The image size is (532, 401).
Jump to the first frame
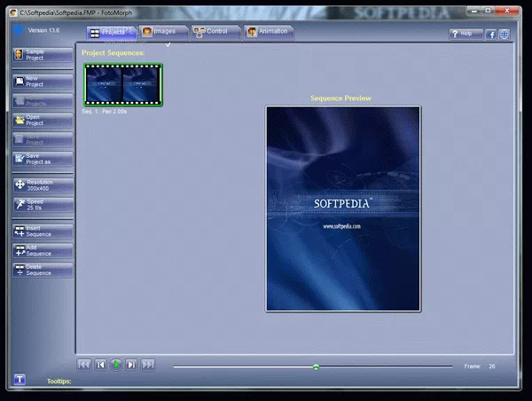pyautogui.click(x=83, y=365)
